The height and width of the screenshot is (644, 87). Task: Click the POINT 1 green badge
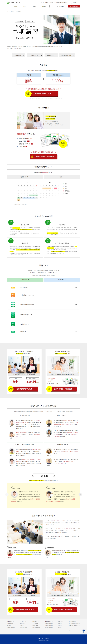point(11,222)
